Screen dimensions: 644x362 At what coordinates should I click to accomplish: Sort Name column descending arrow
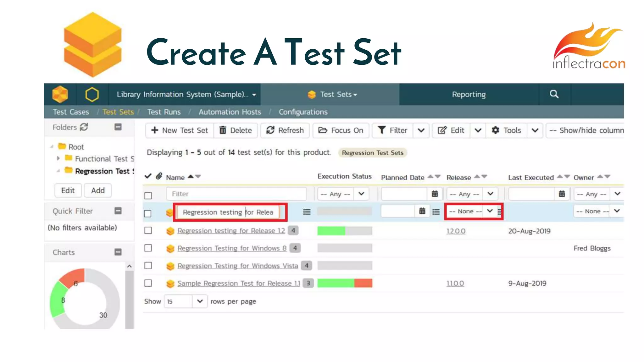[x=198, y=177]
